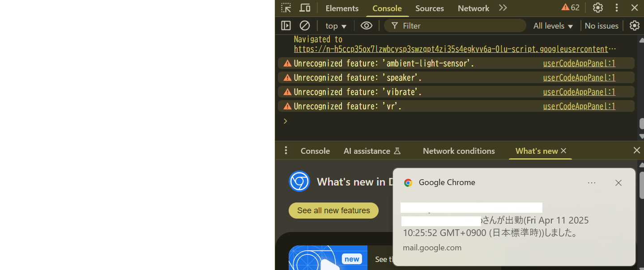The image size is (644, 270).
Task: Click the mail.google.com notification source text
Action: tap(432, 248)
